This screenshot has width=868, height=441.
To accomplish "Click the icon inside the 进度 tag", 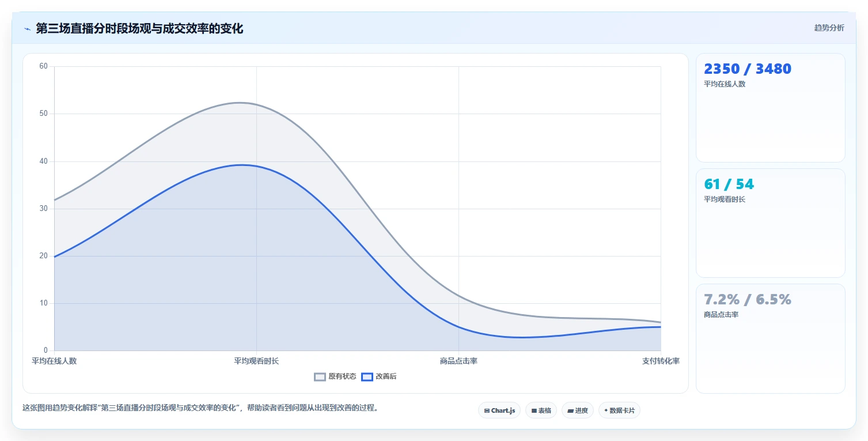I will pyautogui.click(x=570, y=411).
